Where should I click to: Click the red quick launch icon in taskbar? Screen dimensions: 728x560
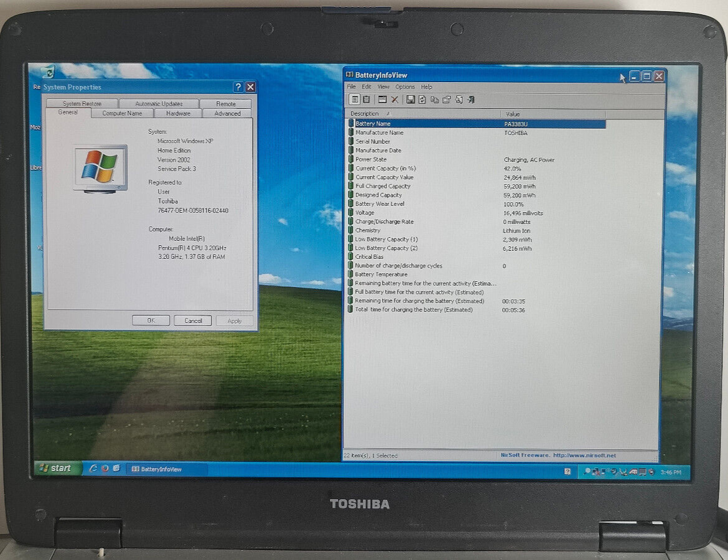point(105,468)
